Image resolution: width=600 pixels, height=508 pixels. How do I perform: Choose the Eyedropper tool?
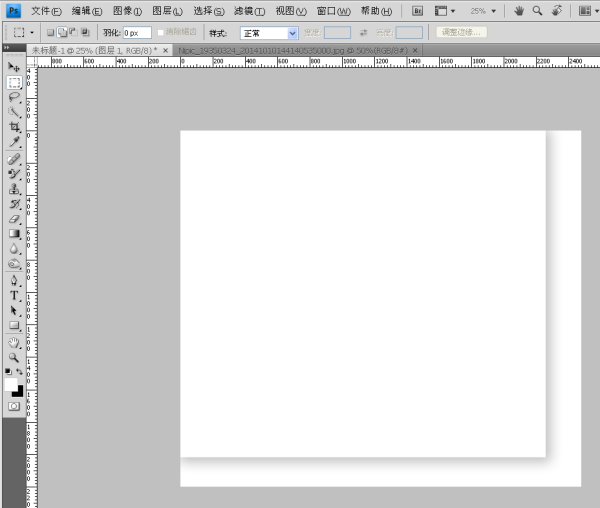coord(14,142)
